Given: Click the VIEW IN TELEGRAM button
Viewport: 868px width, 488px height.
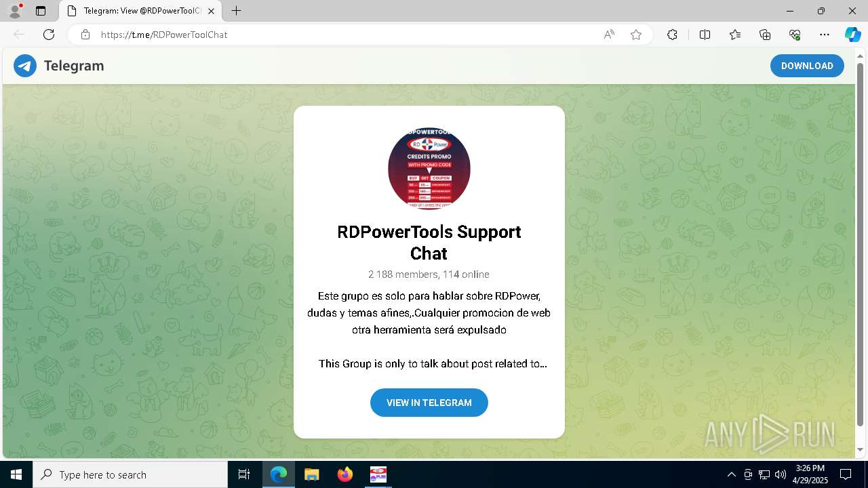Looking at the screenshot, I should tap(429, 403).
